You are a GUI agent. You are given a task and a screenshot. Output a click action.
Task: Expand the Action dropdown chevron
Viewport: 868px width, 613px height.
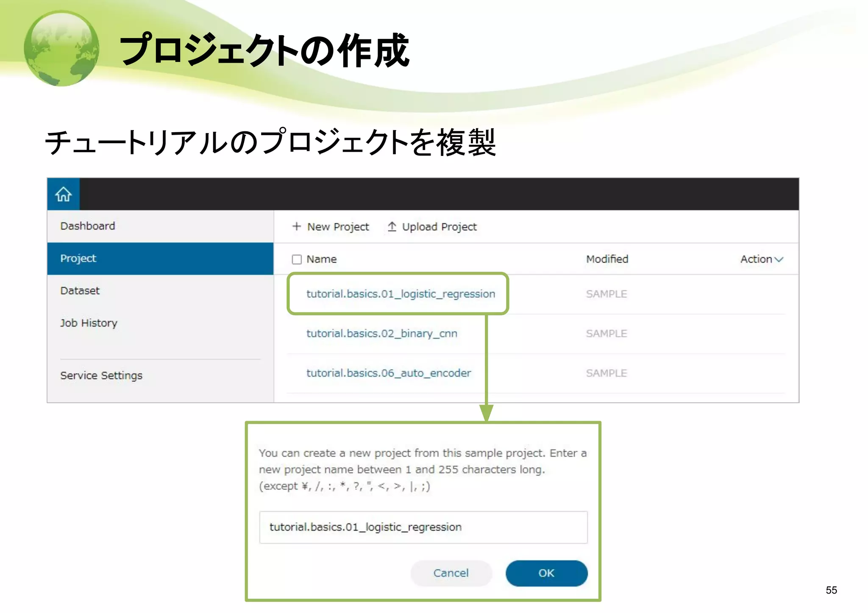(x=779, y=259)
